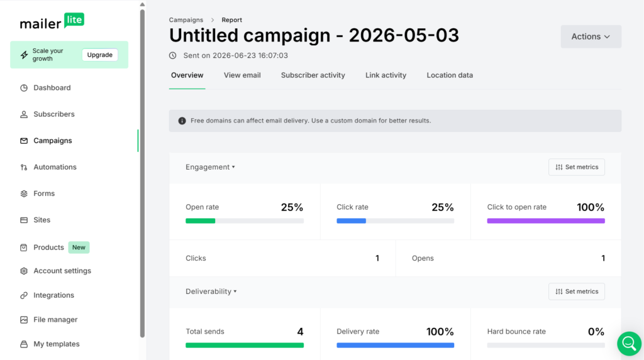Screen dimensions: 644x360
Task: Click the purple Click to open rate bar
Action: [x=546, y=221]
